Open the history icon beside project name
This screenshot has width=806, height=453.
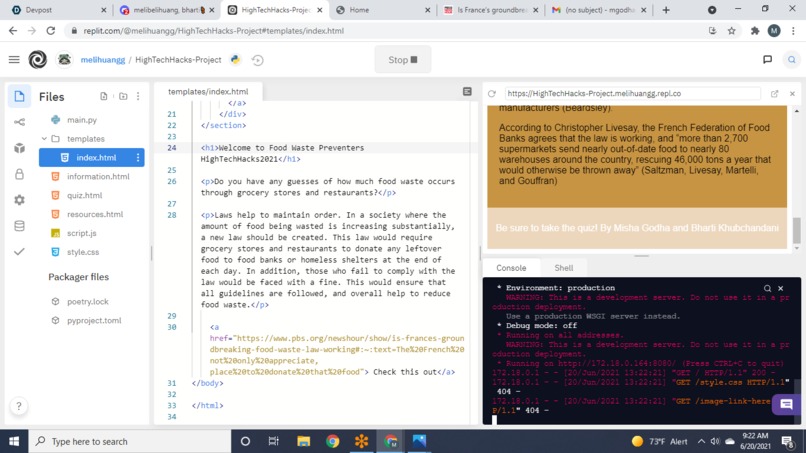tap(258, 60)
